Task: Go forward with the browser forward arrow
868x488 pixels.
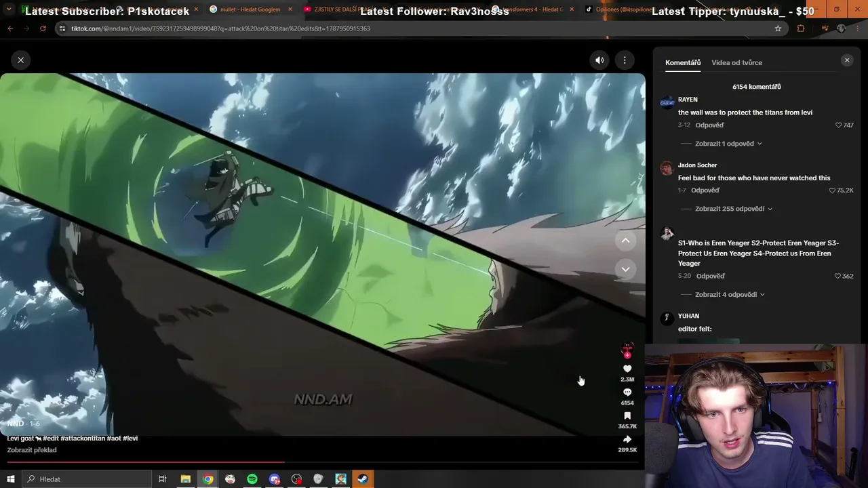Action: pyautogui.click(x=26, y=28)
